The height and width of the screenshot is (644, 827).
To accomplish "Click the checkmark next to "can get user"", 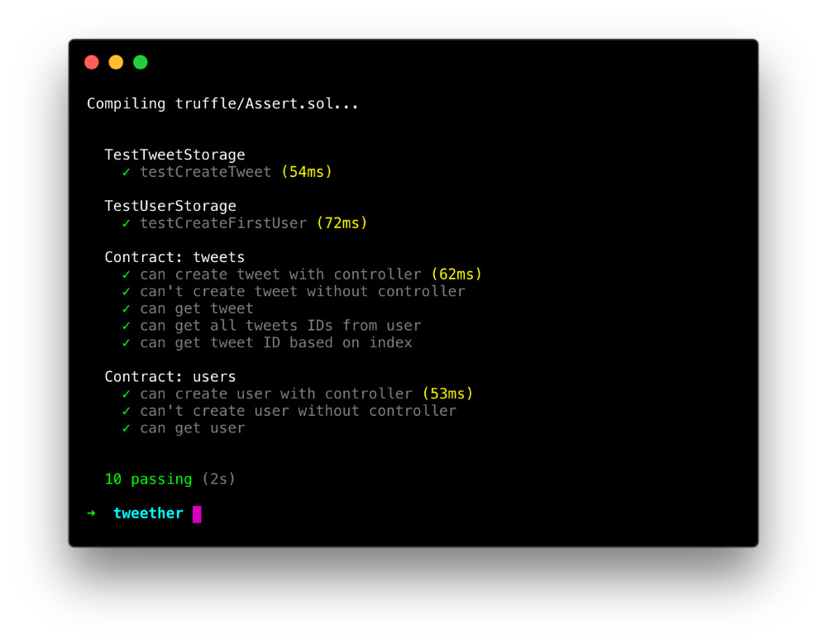I will [x=126, y=428].
